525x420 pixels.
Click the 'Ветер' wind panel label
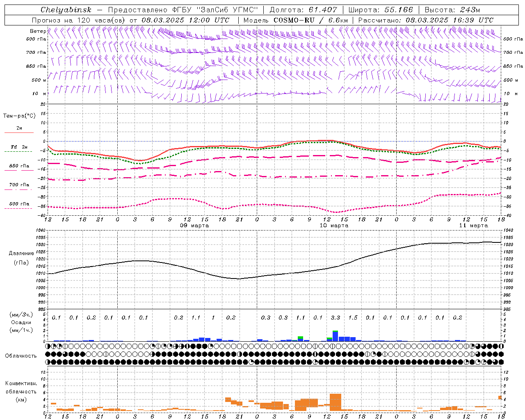[x=38, y=31]
